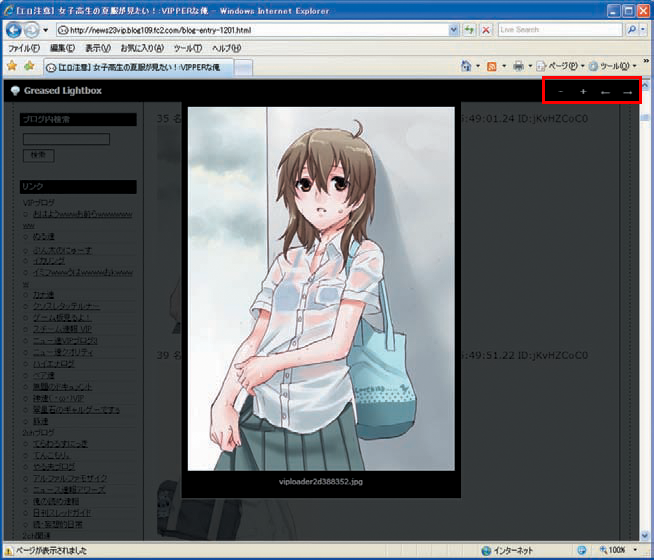Screen dimensions: 654x560
Task: Open the search provider options dropdown
Action: [643, 30]
